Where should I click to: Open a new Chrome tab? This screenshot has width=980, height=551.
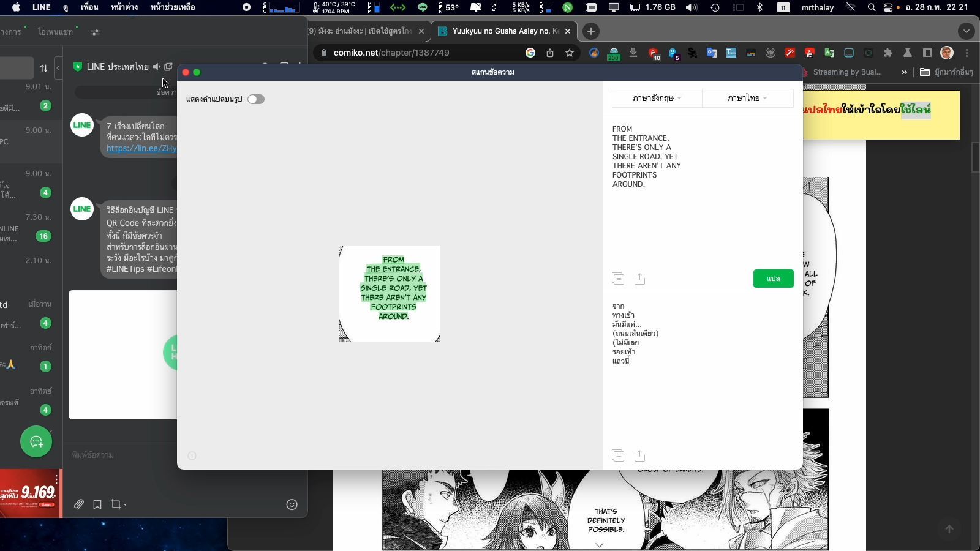[x=590, y=31]
